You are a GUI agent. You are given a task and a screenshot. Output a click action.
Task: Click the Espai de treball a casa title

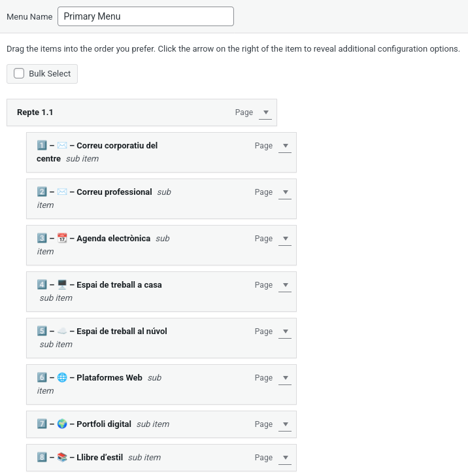(119, 285)
